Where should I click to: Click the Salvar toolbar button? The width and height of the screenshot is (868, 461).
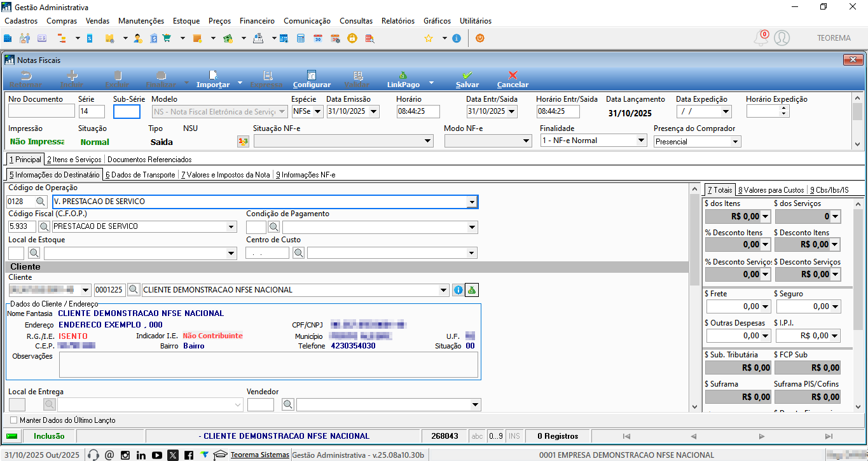pos(467,79)
